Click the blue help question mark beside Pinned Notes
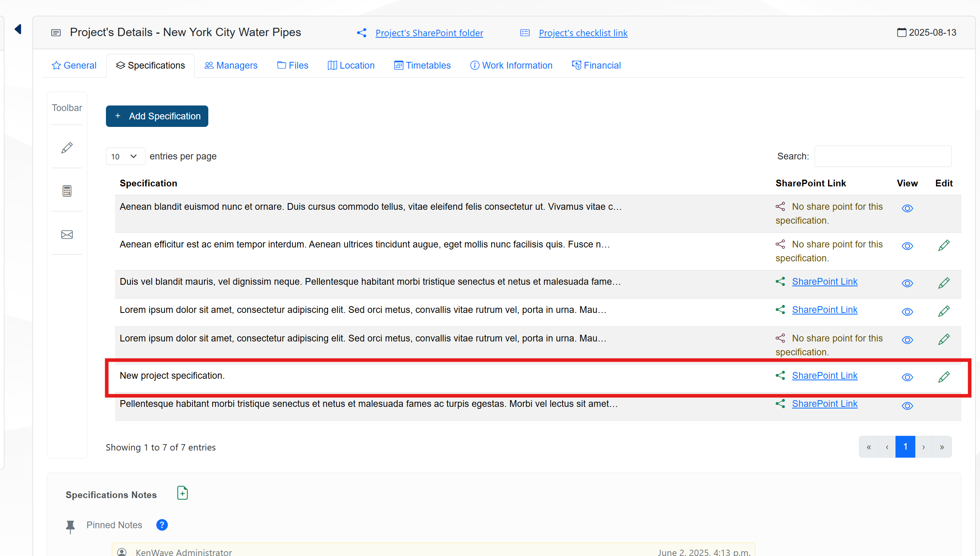 coord(162,525)
